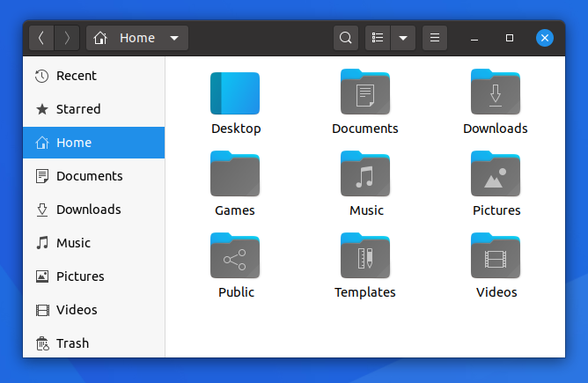This screenshot has height=383, width=588.
Task: Go forward with the forward arrow
Action: (x=67, y=38)
